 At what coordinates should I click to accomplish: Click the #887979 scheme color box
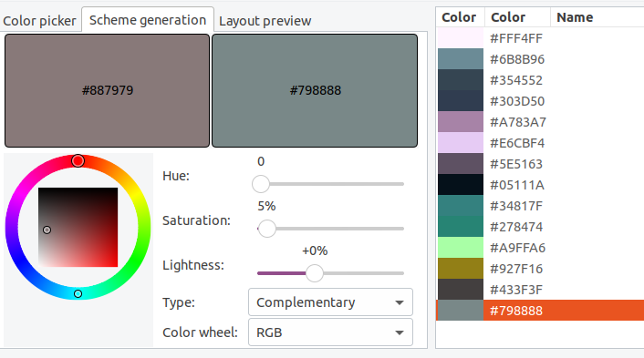pos(108,90)
